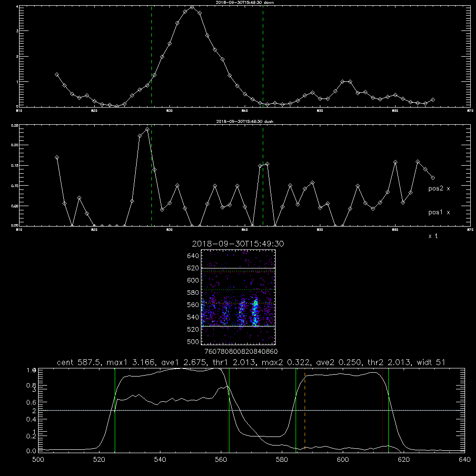This screenshot has width=476, height=476.
Task: Click the '0.15' tick label on dusk plot y-axis
Action: [x=15, y=166]
